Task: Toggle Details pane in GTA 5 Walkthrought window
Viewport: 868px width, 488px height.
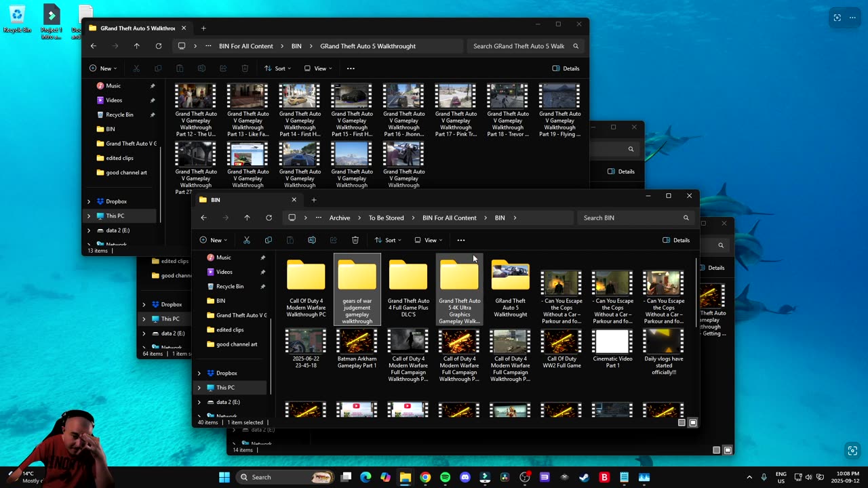Action: pyautogui.click(x=566, y=68)
